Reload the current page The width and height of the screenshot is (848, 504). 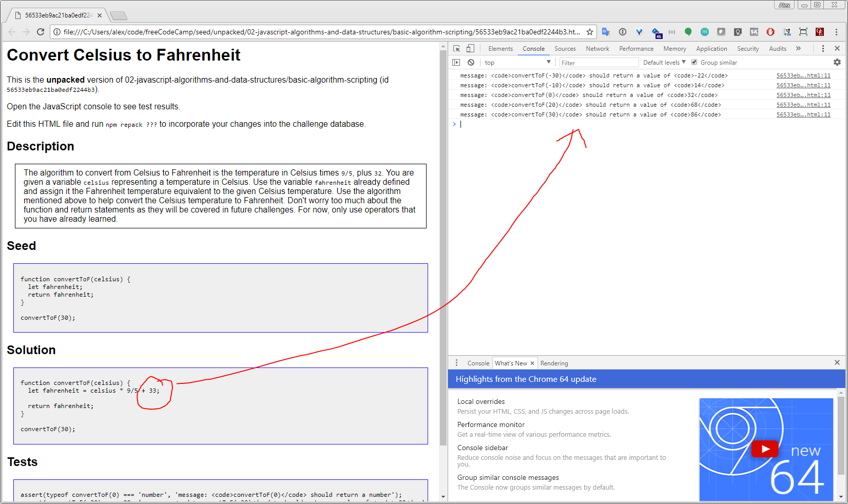pyautogui.click(x=41, y=32)
